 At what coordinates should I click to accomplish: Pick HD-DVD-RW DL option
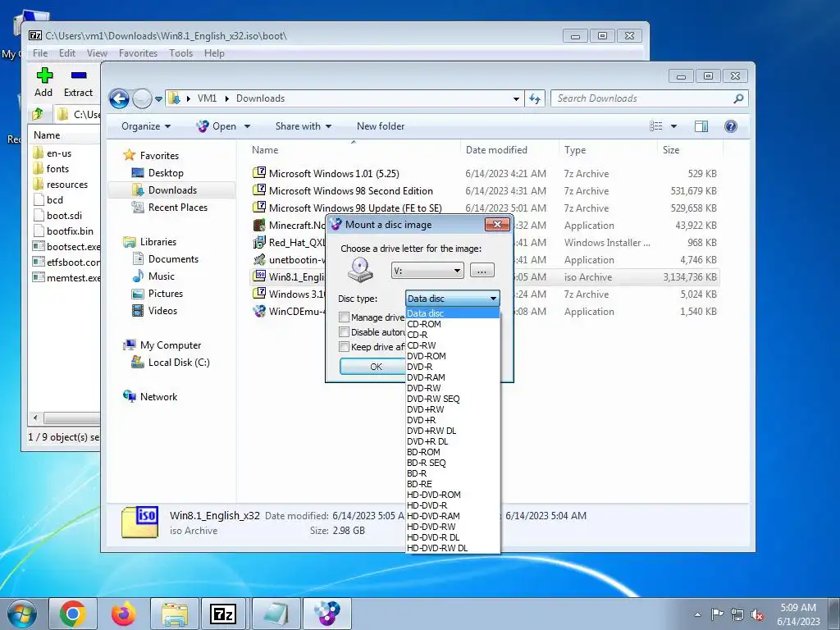coord(453,548)
